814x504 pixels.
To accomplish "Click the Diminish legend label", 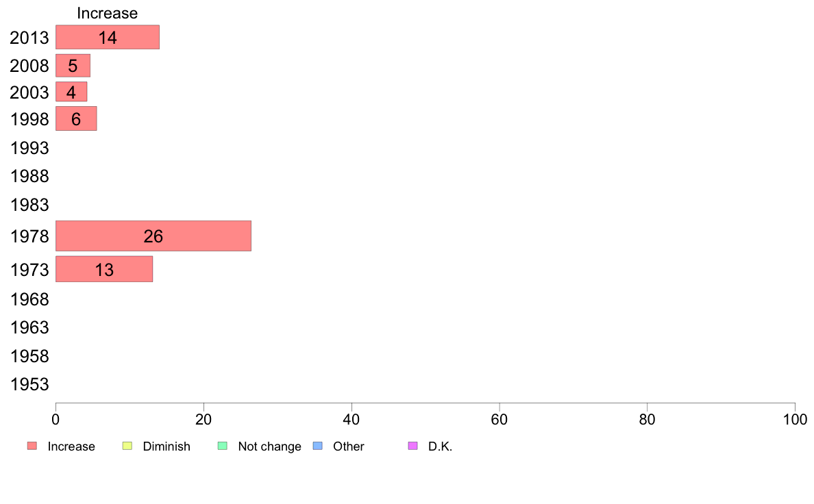I will (166, 446).
